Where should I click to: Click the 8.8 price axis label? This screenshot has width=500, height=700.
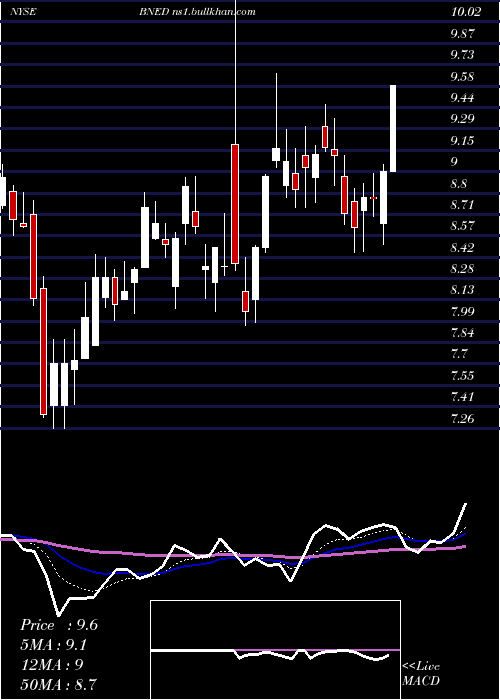coord(460,183)
